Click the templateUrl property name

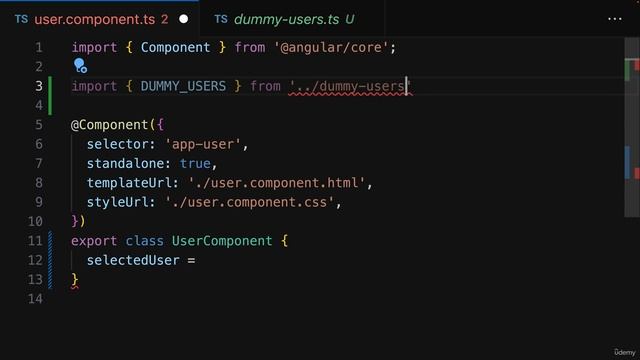[129, 183]
